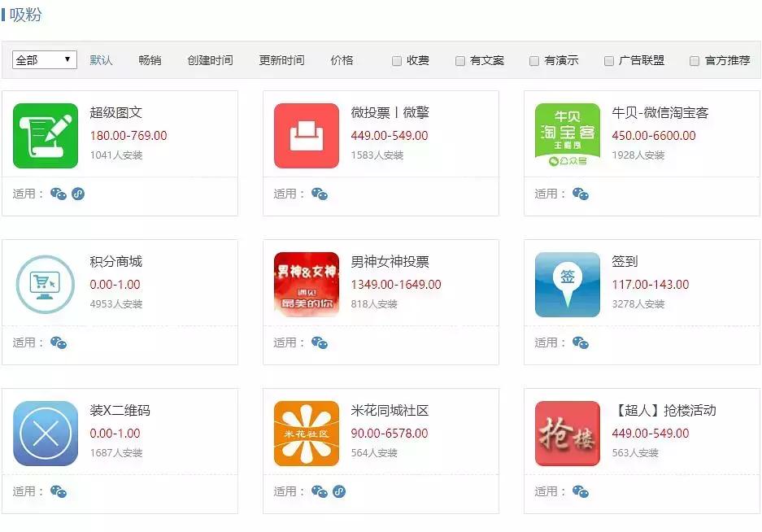Open the 积分商城 shopping cart icon
The width and height of the screenshot is (762, 532).
coord(45,284)
